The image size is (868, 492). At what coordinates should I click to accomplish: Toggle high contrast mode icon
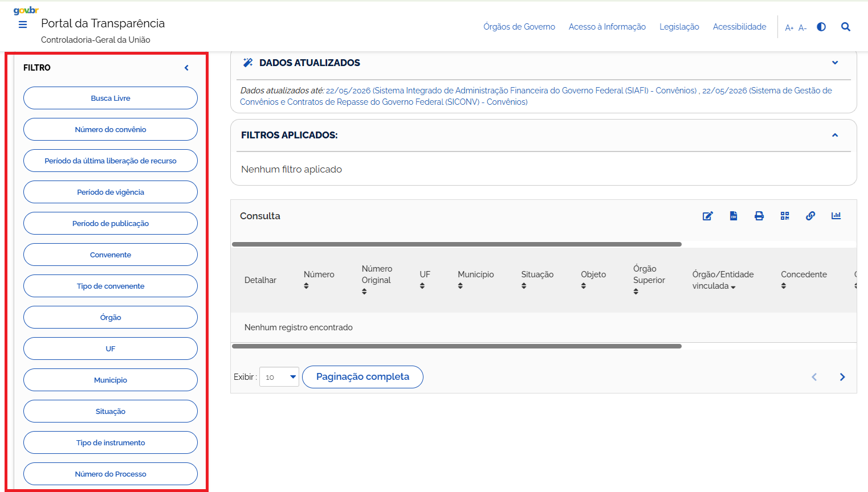pos(821,27)
